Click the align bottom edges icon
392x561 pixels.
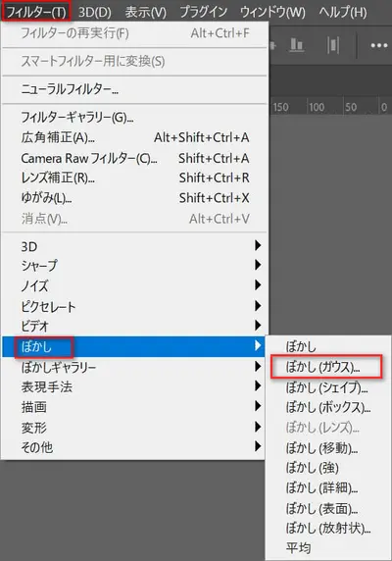tap(297, 45)
